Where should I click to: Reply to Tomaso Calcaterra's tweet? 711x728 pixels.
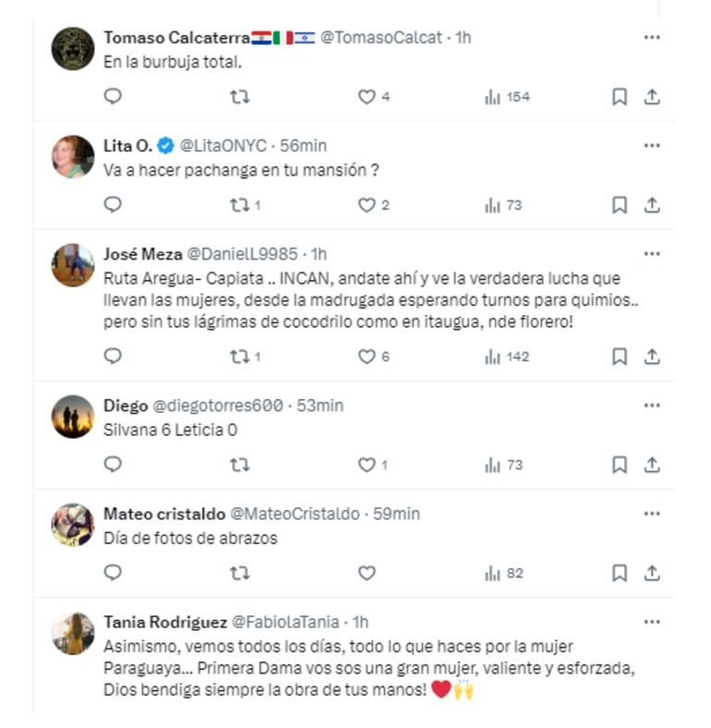coord(113,97)
